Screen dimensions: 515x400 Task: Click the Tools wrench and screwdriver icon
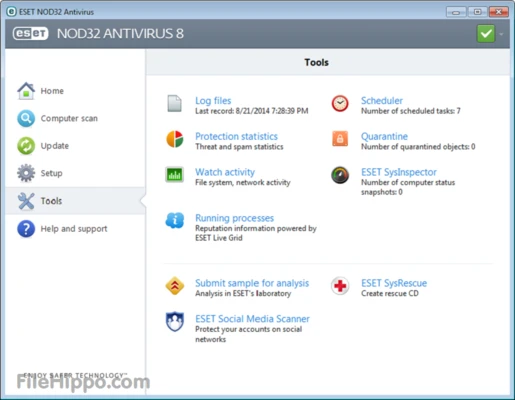[x=26, y=201]
